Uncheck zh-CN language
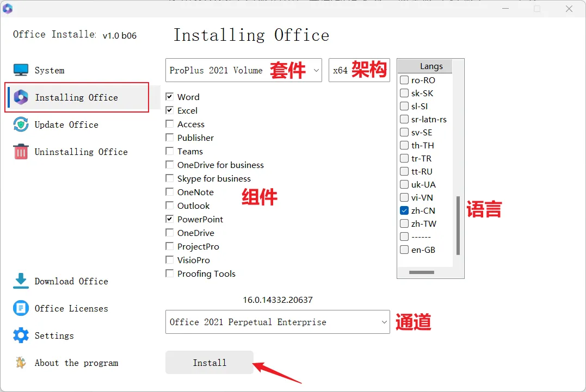The height and width of the screenshot is (392, 586). point(404,210)
